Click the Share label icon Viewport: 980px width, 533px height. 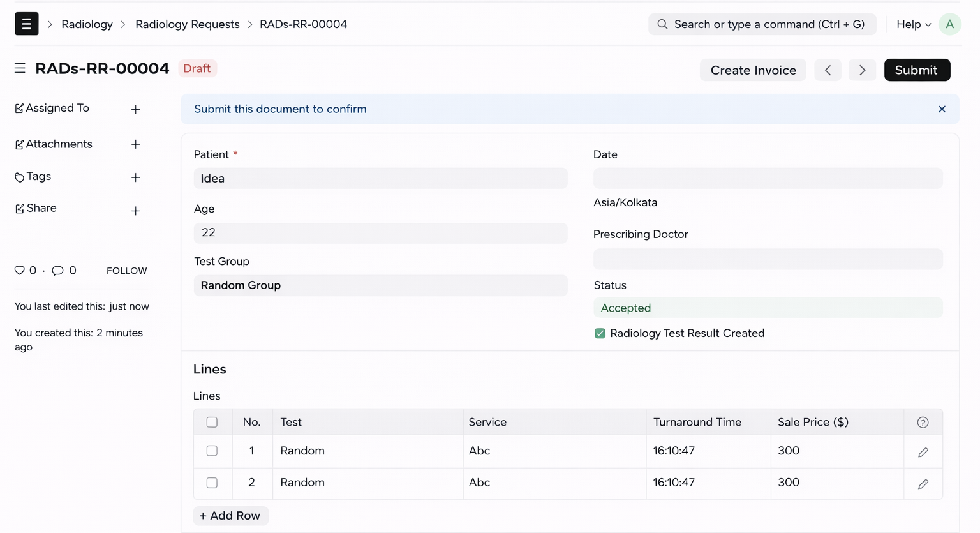(19, 209)
